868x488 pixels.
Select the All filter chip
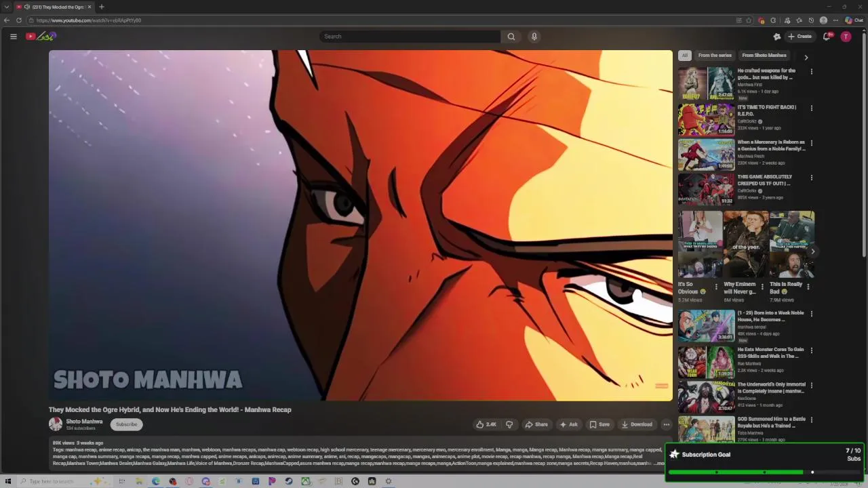pyautogui.click(x=685, y=56)
